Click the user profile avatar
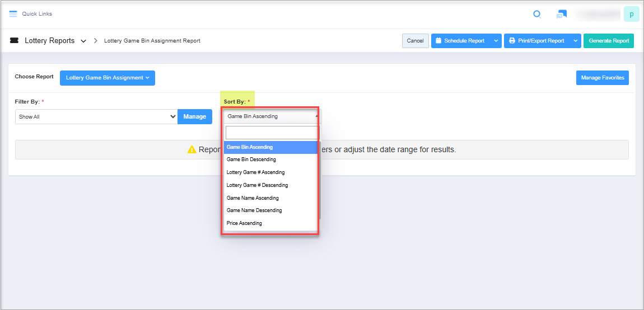Viewport: 644px width, 310px height. [631, 15]
